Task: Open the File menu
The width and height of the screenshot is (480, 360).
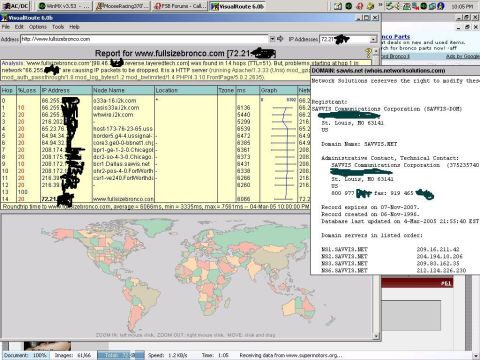Action: [6, 27]
